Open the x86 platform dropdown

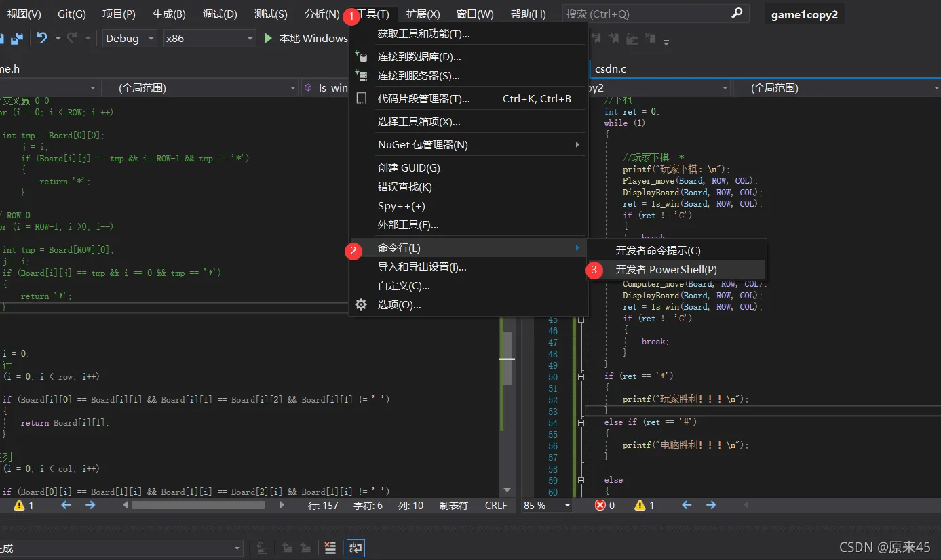(x=210, y=38)
